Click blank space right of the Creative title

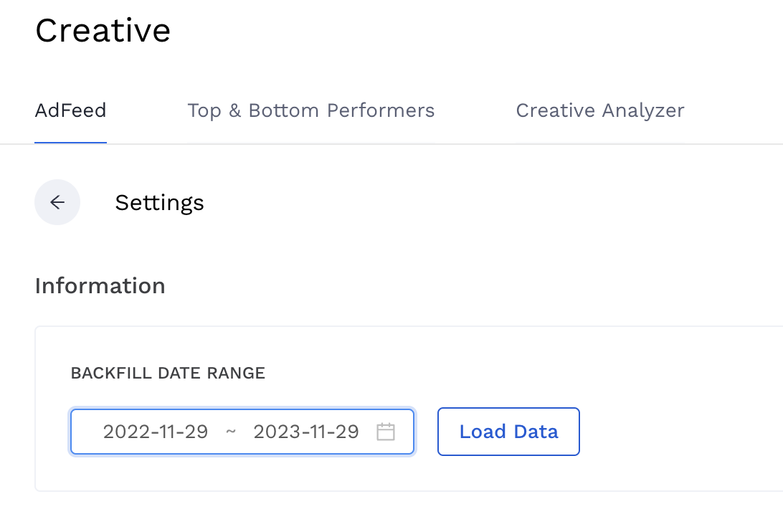(466, 31)
